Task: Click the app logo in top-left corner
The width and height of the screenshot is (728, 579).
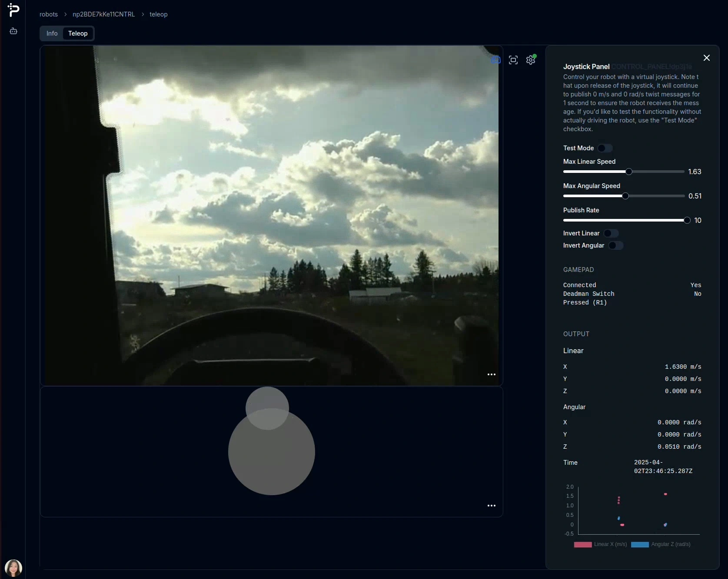Action: [x=13, y=10]
